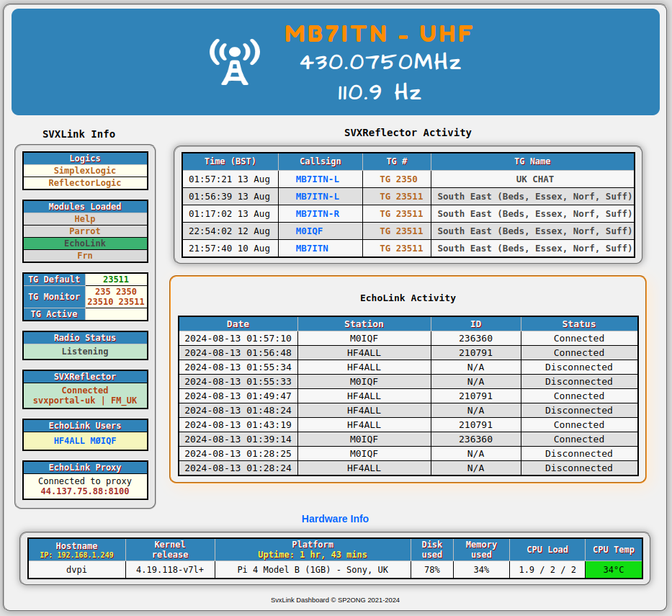
Task: Click the Hardware Info heading
Action: click(335, 519)
